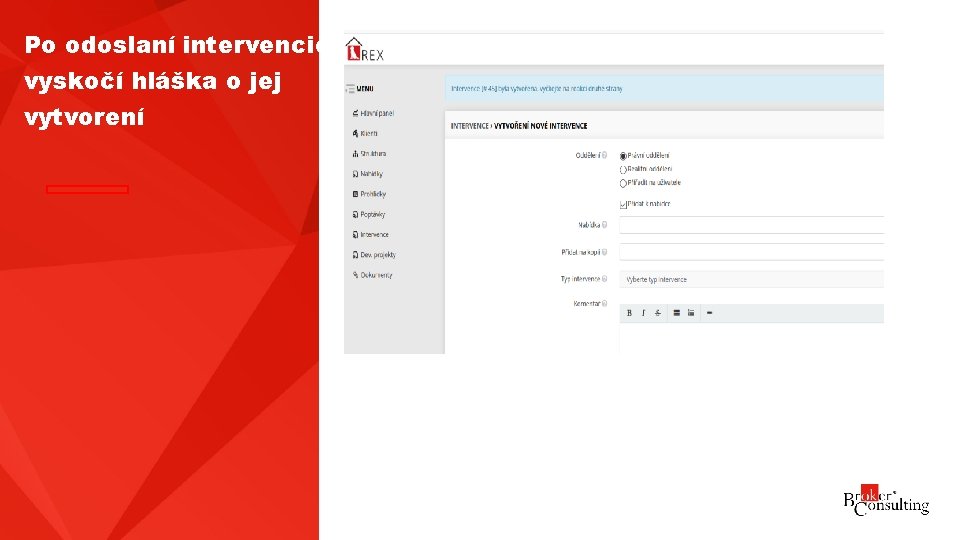
Task: Toggle italic in comment editor
Action: point(643,313)
